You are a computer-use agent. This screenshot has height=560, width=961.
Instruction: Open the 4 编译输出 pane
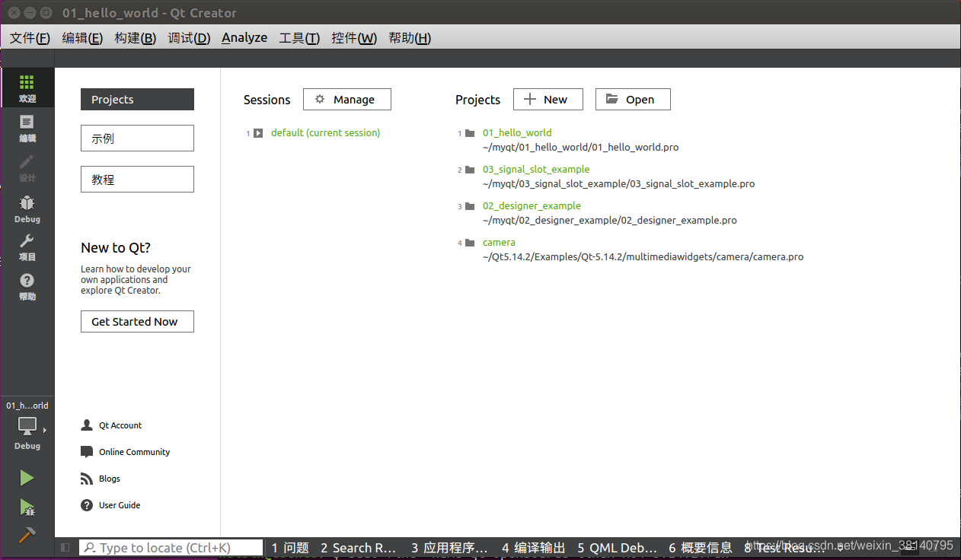pos(534,548)
